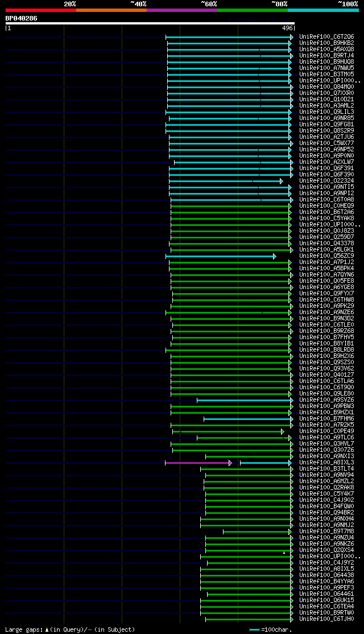Select the UniRef100_Q94BR2 label
This screenshot has height=634, width=364.
coord(327,513)
